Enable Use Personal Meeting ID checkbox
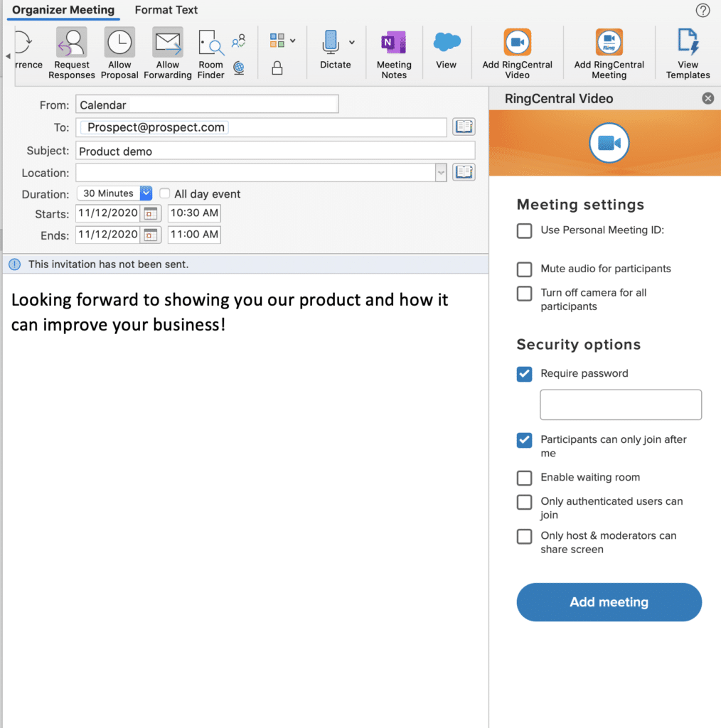 (525, 230)
